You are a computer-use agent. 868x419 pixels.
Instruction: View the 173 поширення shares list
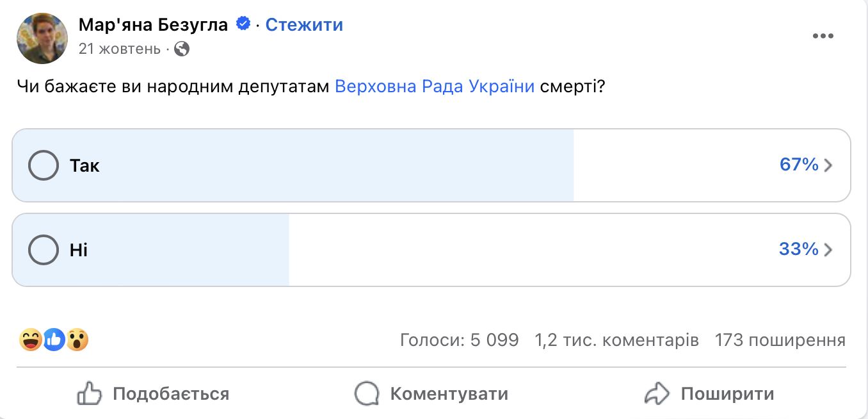coord(780,340)
